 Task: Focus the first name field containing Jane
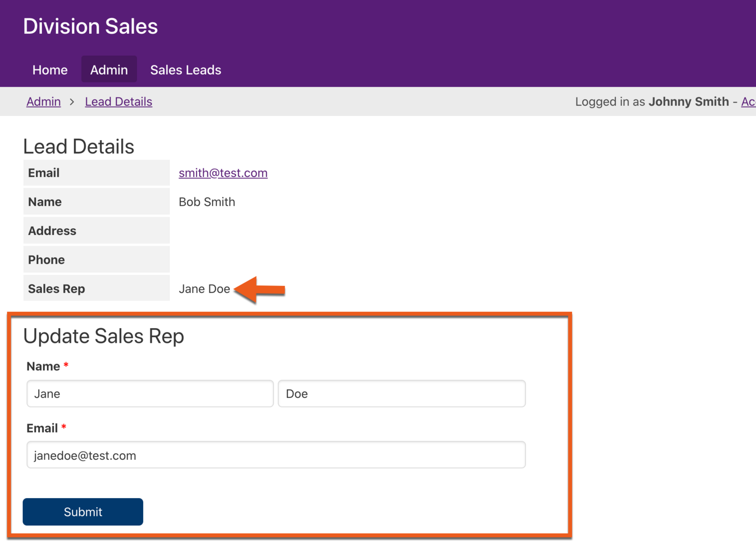coord(150,394)
